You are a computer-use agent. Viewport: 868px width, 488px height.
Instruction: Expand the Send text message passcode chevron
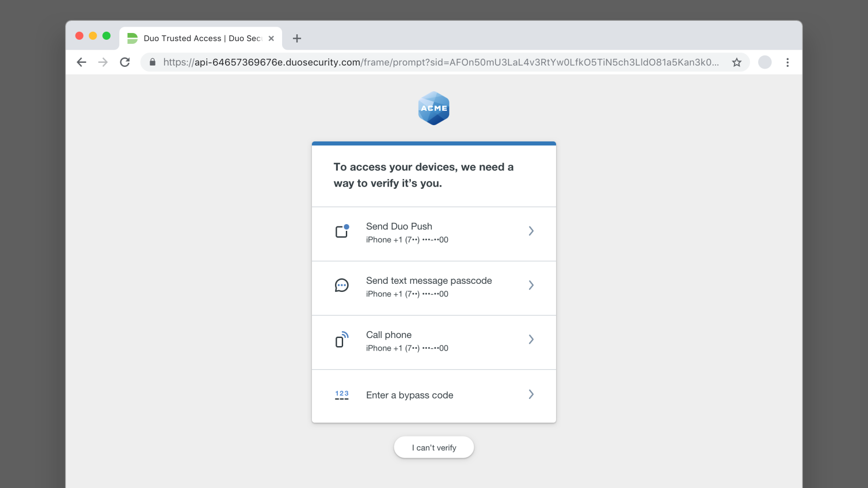tap(531, 285)
